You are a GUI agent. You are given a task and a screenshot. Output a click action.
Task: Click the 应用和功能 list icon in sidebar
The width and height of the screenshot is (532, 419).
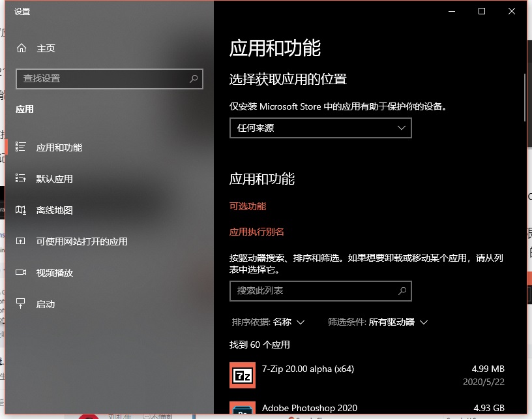point(20,147)
